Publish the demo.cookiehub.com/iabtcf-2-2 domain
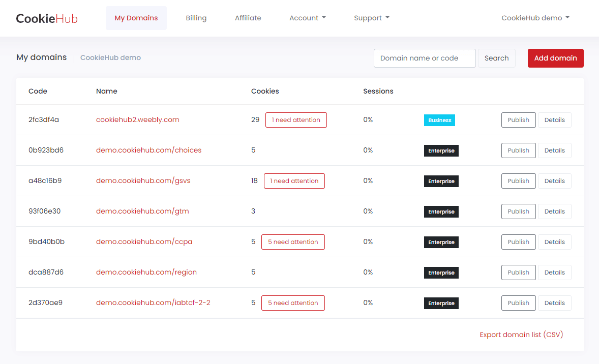 tap(518, 303)
